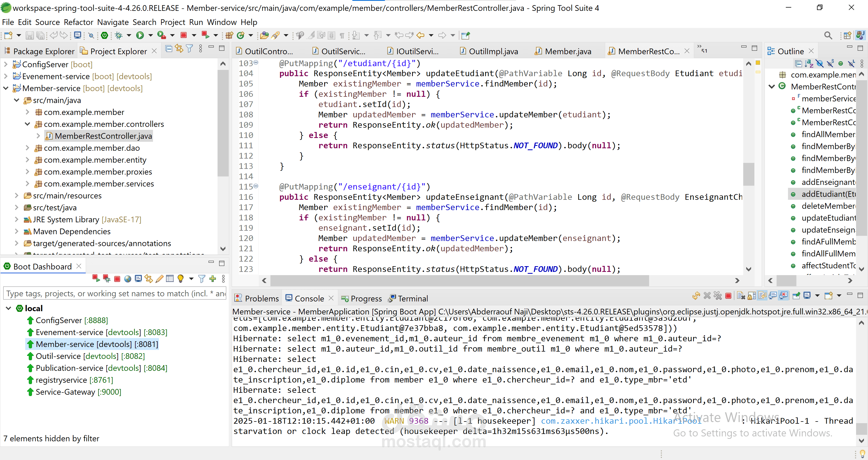Switch to the Member.java editor tab
Image resolution: width=868 pixels, height=460 pixels.
click(x=567, y=51)
